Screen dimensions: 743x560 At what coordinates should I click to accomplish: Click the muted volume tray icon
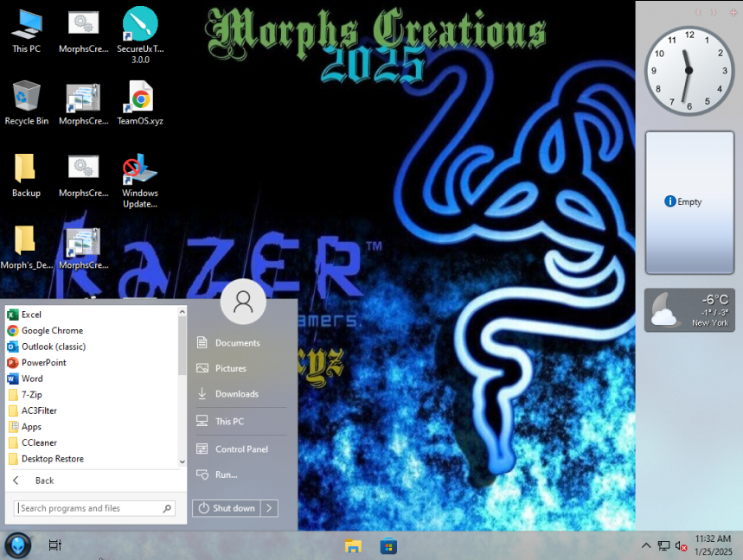pos(681,546)
